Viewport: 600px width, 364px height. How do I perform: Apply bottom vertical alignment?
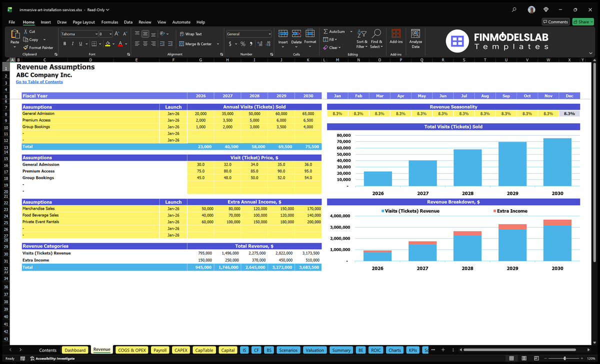(153, 34)
